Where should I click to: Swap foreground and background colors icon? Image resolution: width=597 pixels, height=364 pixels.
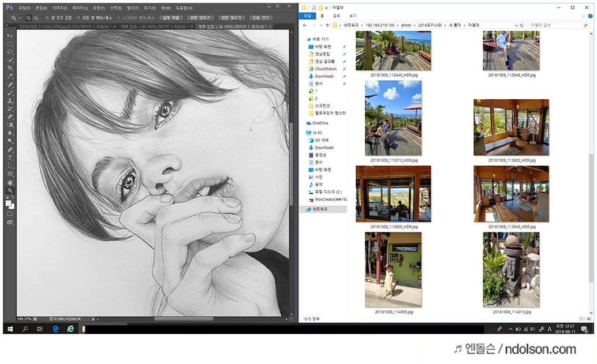pos(13,197)
